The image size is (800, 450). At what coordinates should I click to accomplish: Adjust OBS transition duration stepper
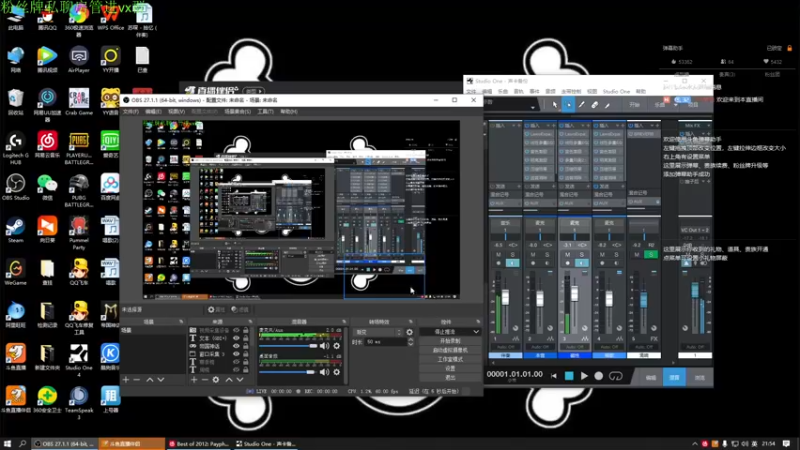point(411,342)
